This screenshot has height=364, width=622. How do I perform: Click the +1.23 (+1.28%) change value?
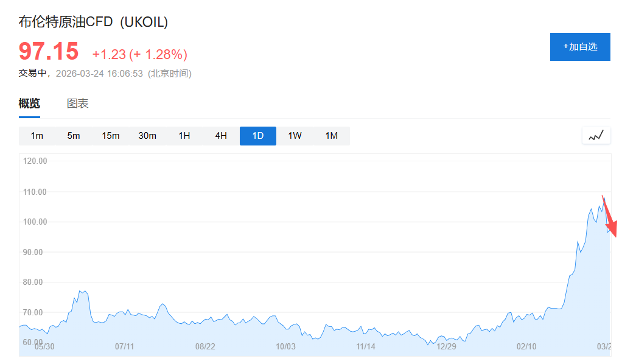pos(139,55)
